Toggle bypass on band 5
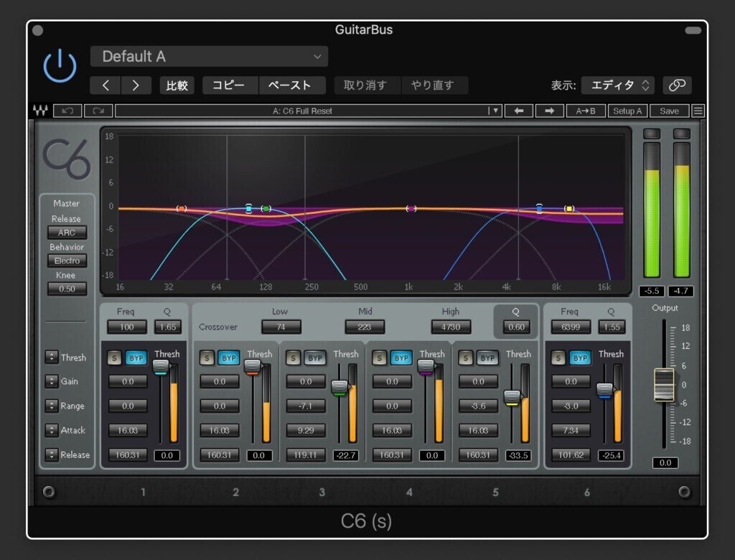735x560 pixels. [487, 358]
